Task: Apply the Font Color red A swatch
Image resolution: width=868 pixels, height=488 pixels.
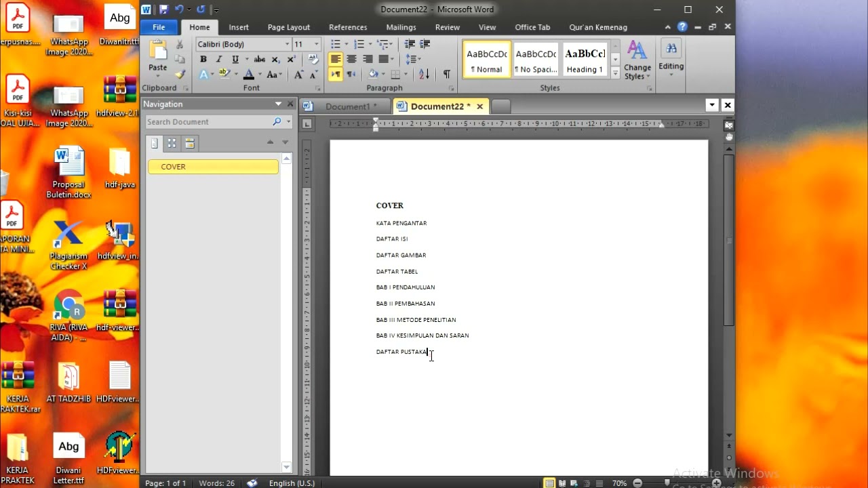Action: click(249, 75)
